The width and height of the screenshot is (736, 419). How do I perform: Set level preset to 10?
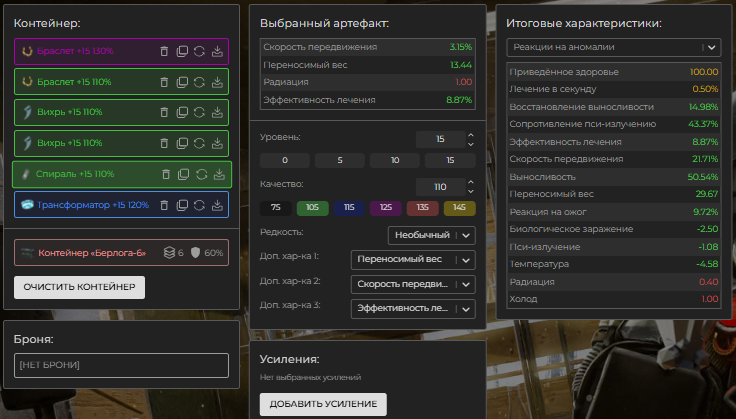click(x=395, y=160)
